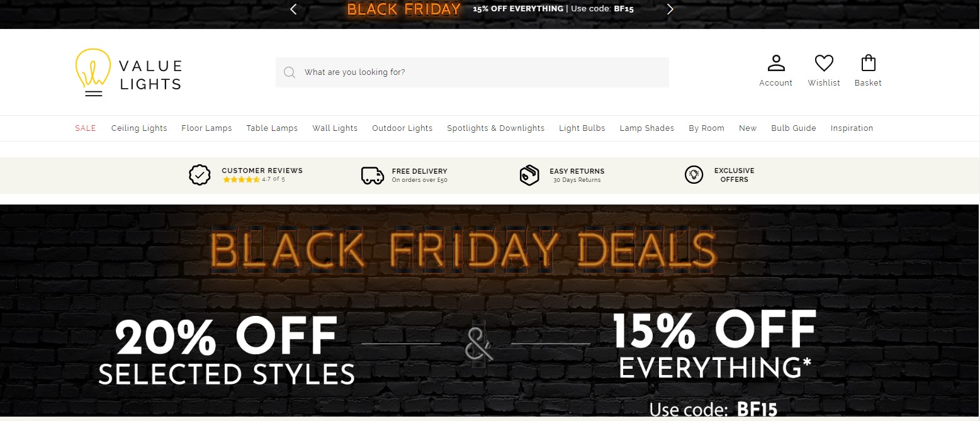
Task: Click the customer reviews badge icon
Action: 200,175
